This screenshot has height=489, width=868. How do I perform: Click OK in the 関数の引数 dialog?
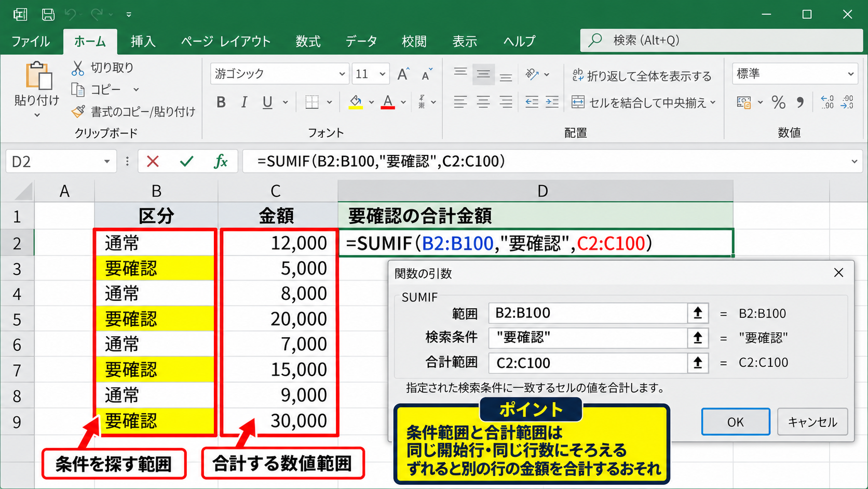click(x=736, y=422)
